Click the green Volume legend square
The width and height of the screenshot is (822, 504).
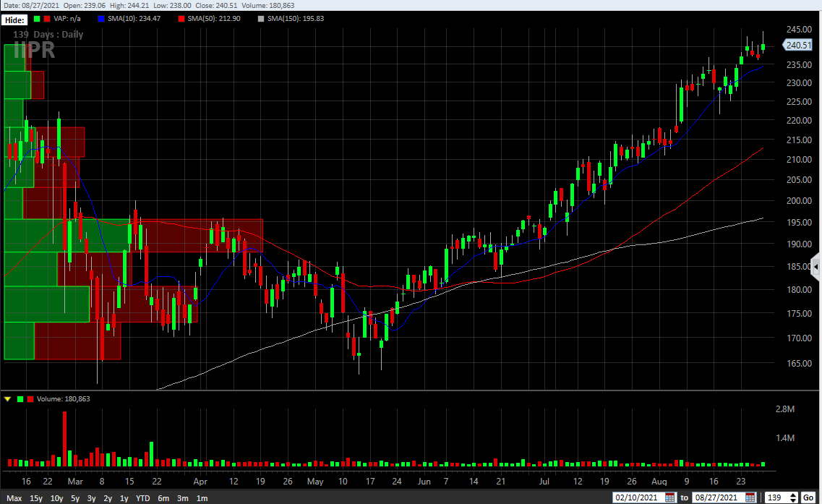(20, 398)
